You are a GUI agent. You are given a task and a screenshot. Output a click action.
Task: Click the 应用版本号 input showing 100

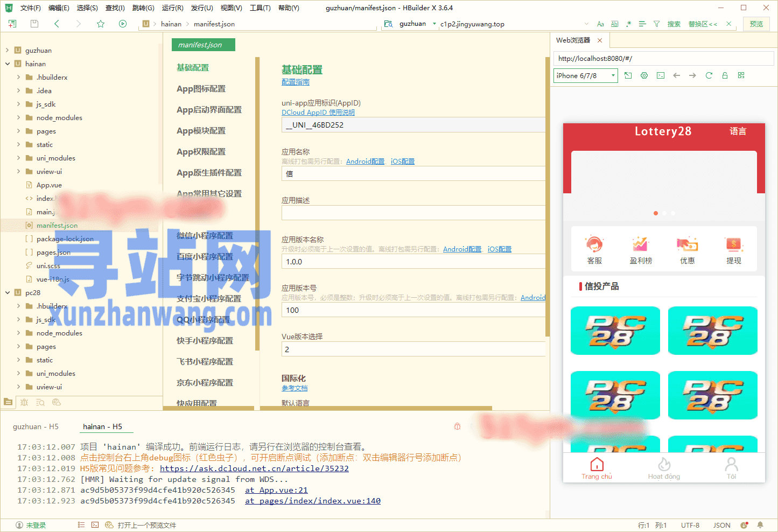tap(413, 310)
